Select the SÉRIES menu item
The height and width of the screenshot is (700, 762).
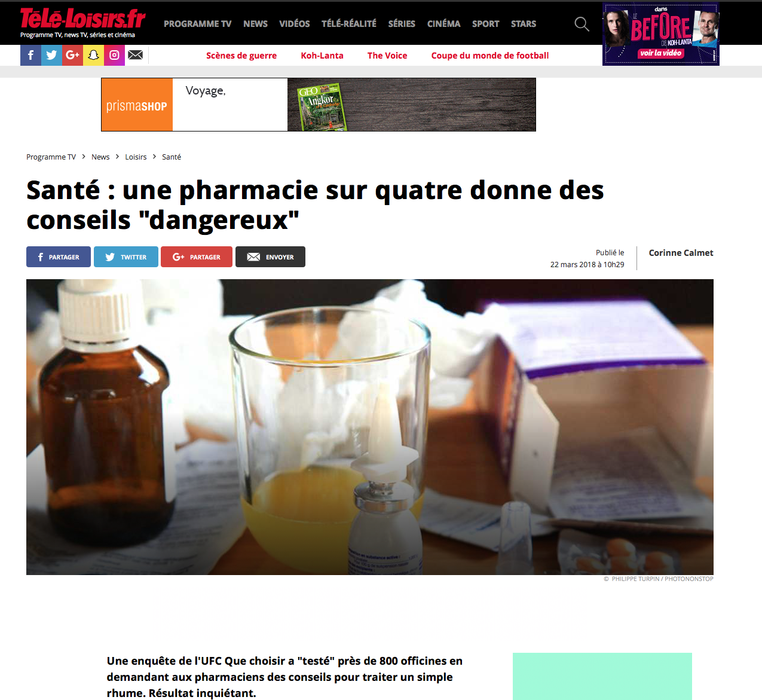[x=402, y=24]
